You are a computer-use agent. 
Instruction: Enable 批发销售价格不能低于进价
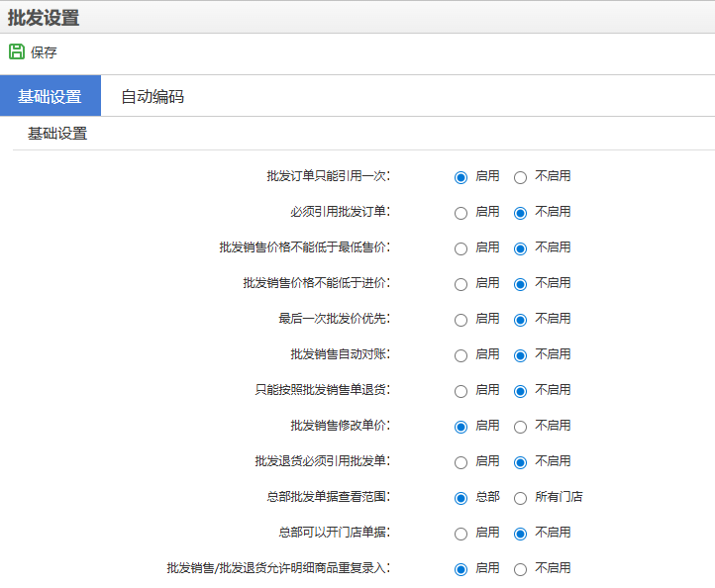[x=460, y=284]
